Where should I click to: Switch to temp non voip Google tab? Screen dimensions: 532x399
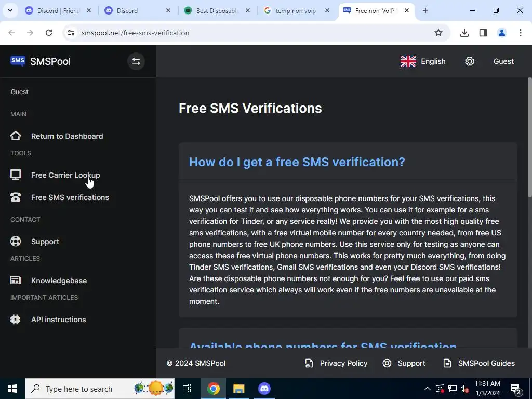(296, 10)
